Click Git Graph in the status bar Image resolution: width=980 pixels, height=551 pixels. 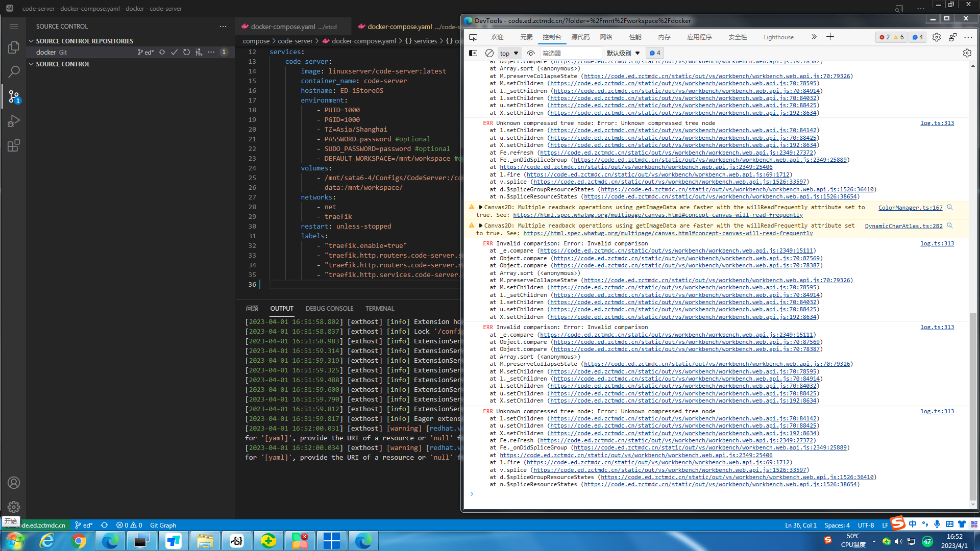tap(163, 525)
